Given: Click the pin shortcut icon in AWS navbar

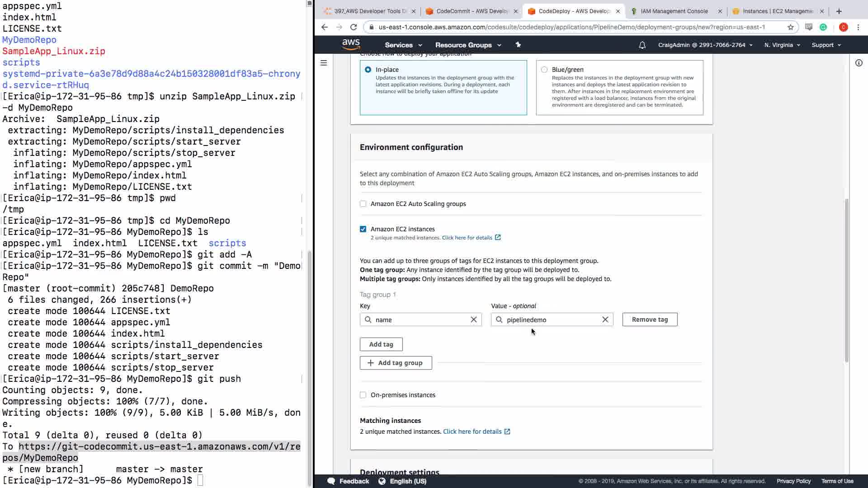Looking at the screenshot, I should [518, 45].
